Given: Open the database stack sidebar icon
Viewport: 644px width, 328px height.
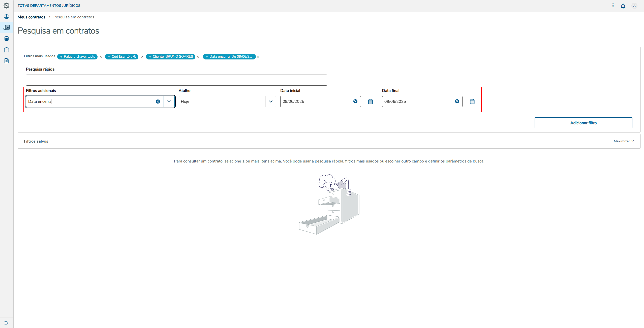Looking at the screenshot, I should pyautogui.click(x=7, y=39).
